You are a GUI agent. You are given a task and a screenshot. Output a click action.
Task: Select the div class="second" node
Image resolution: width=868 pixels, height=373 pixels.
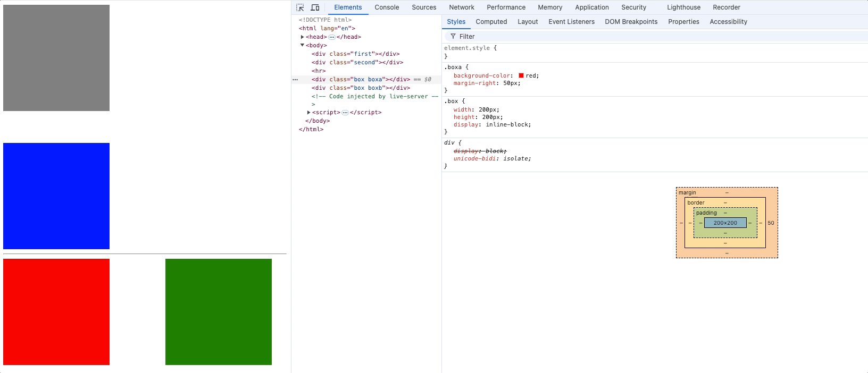[x=357, y=63]
